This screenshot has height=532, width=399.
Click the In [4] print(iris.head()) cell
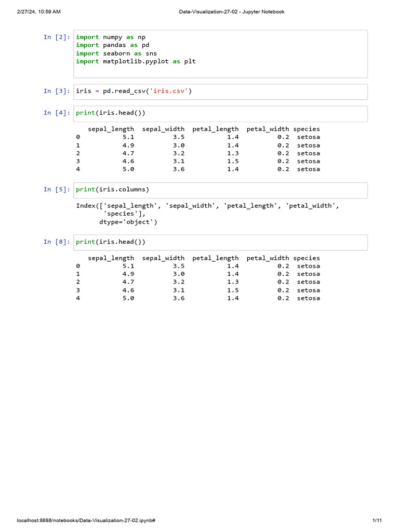(220, 114)
